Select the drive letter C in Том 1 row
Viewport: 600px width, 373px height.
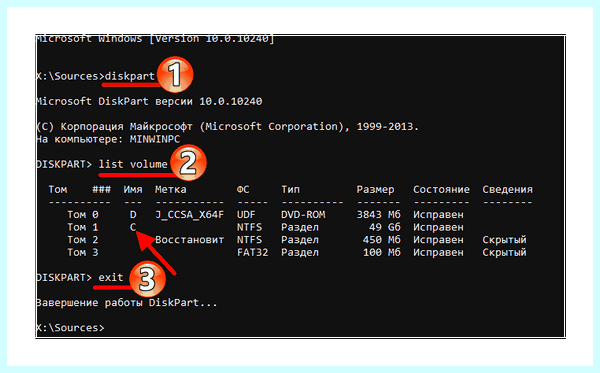pos(133,227)
